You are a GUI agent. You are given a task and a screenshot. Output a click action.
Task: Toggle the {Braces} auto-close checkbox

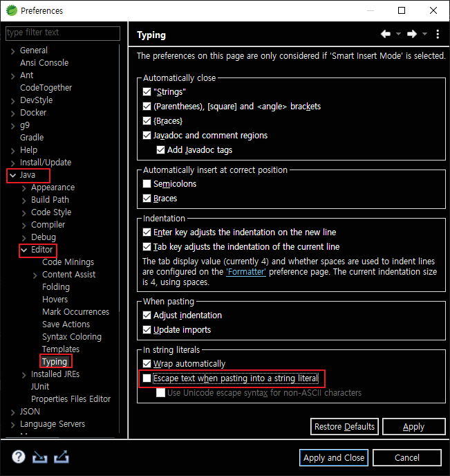coord(147,121)
